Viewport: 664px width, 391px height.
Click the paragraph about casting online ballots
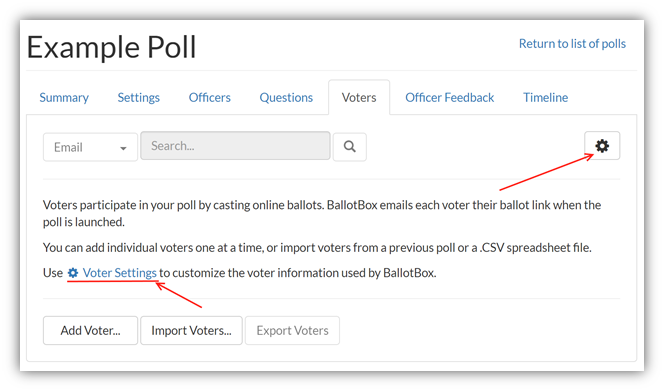click(x=322, y=213)
